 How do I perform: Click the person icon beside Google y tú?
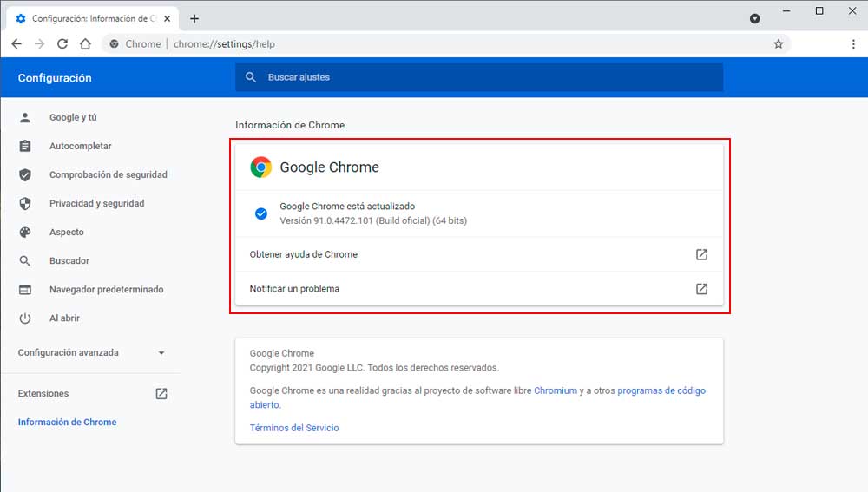pyautogui.click(x=25, y=117)
